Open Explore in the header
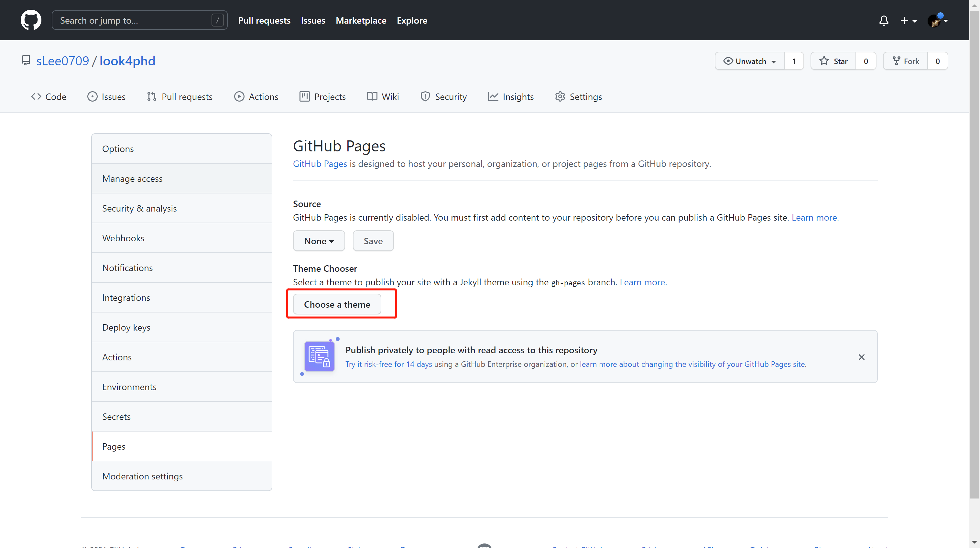980x548 pixels. [x=412, y=21]
